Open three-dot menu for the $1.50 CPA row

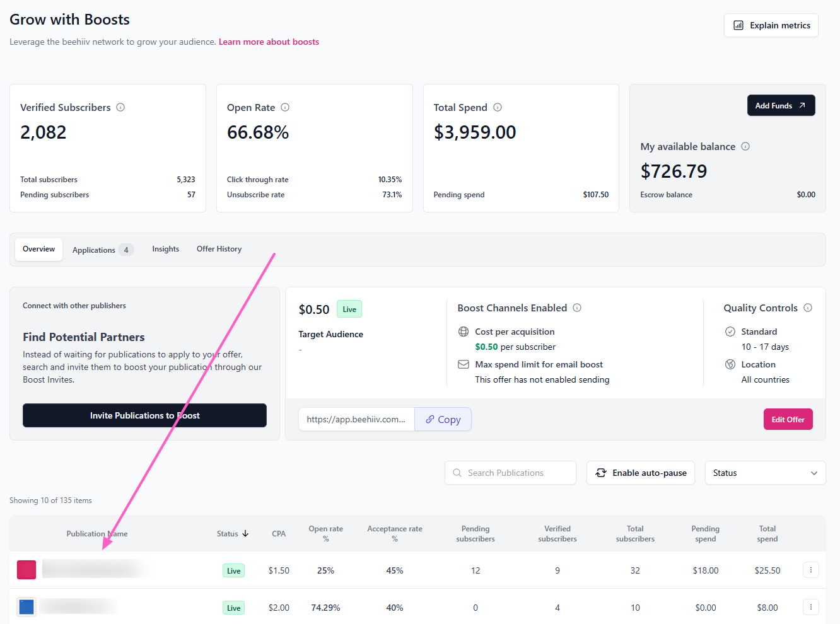811,570
